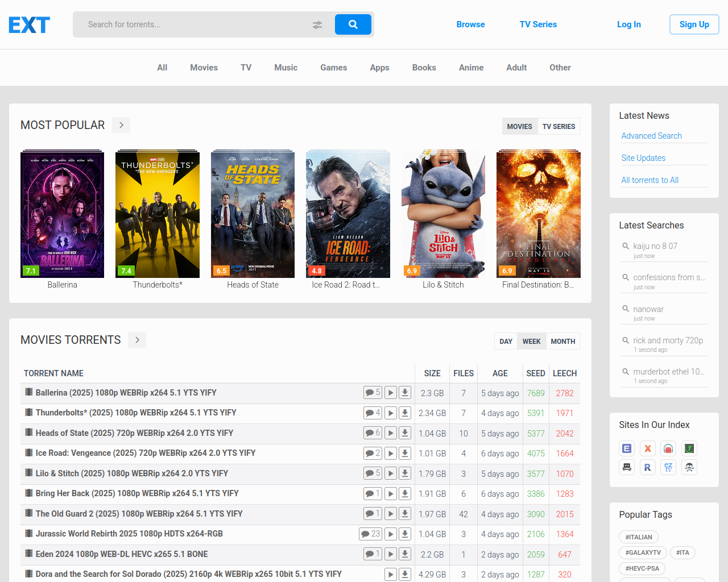
Task: Select the #HEVC-PSA popular tag
Action: (642, 568)
